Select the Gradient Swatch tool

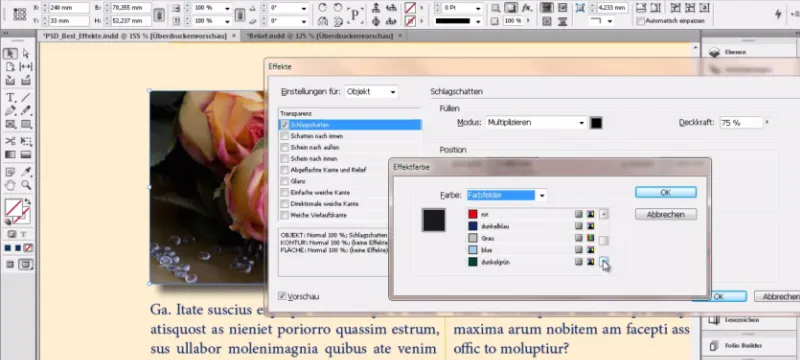[x=10, y=155]
